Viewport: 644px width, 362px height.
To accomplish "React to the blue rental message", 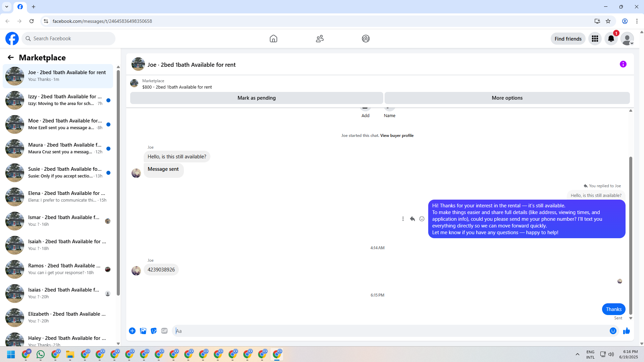I will click(x=422, y=219).
